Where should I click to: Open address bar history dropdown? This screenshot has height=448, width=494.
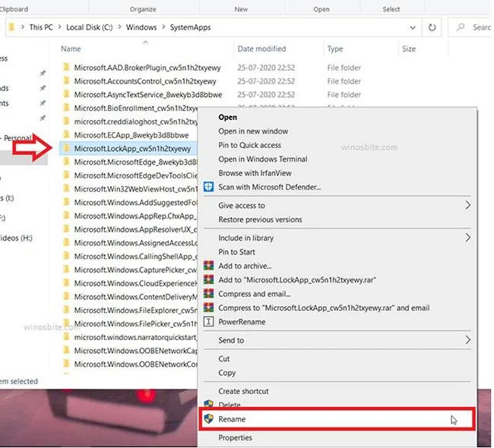(413, 27)
